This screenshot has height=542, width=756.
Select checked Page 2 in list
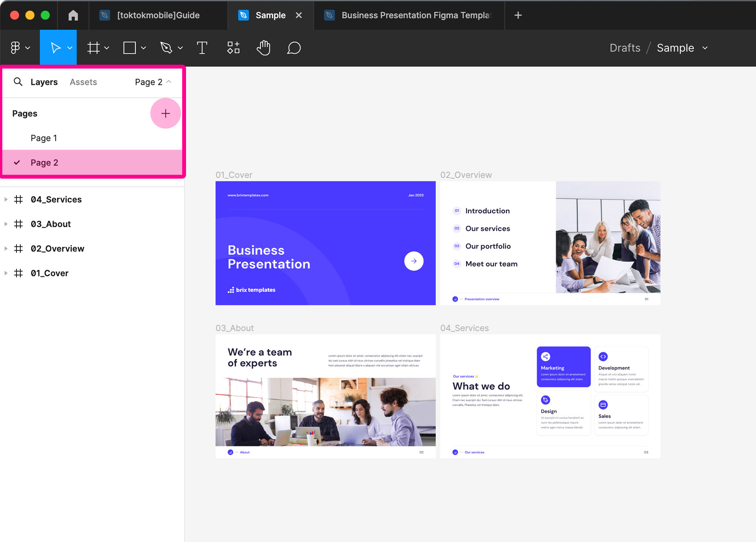(x=44, y=162)
